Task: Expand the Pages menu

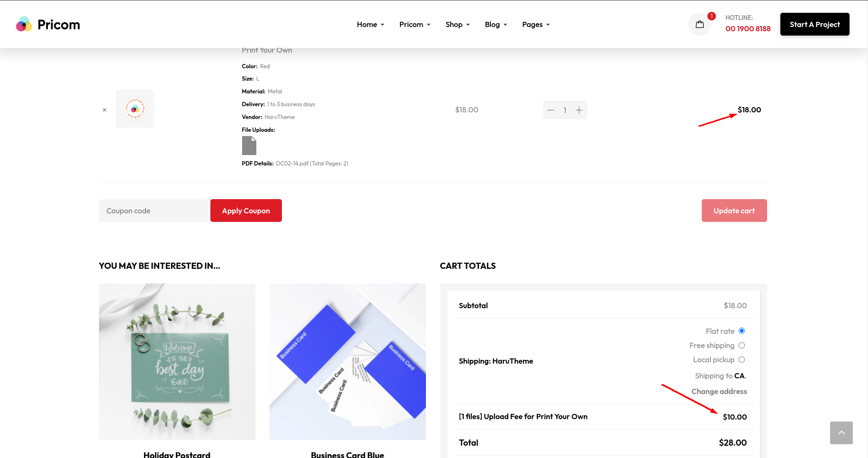Action: (x=536, y=25)
